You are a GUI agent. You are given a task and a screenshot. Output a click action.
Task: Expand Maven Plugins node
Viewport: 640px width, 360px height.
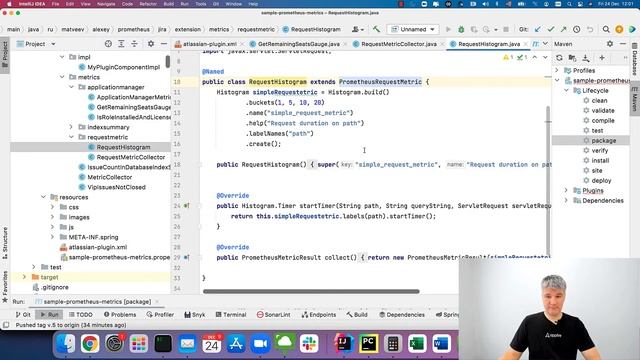(566, 191)
